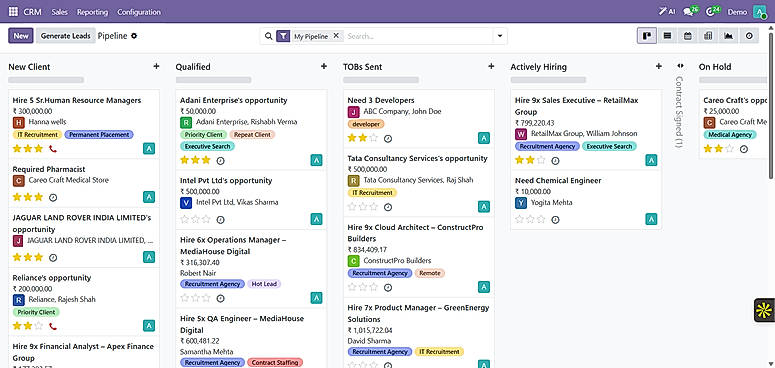Image resolution: width=775 pixels, height=368 pixels.
Task: Add a card to Qualified column
Action: pyautogui.click(x=324, y=66)
